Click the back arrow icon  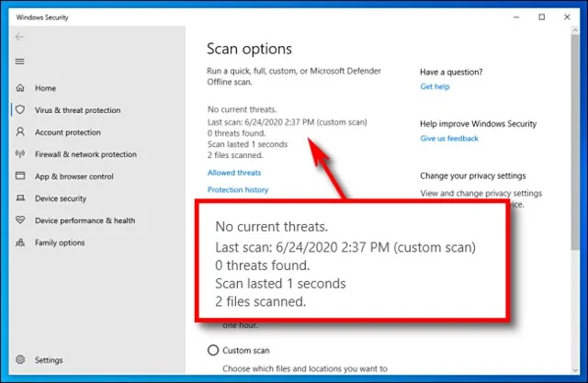tap(20, 37)
